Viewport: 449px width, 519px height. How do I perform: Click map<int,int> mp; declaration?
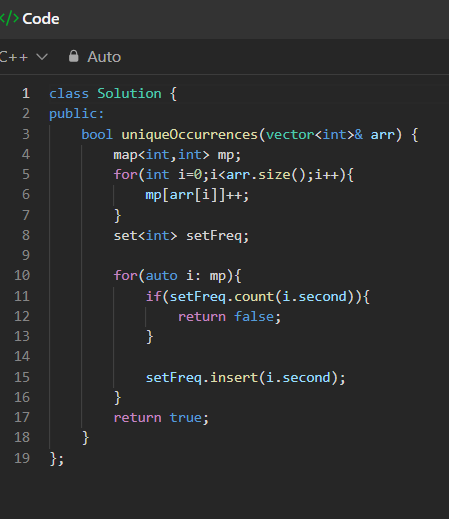click(177, 155)
